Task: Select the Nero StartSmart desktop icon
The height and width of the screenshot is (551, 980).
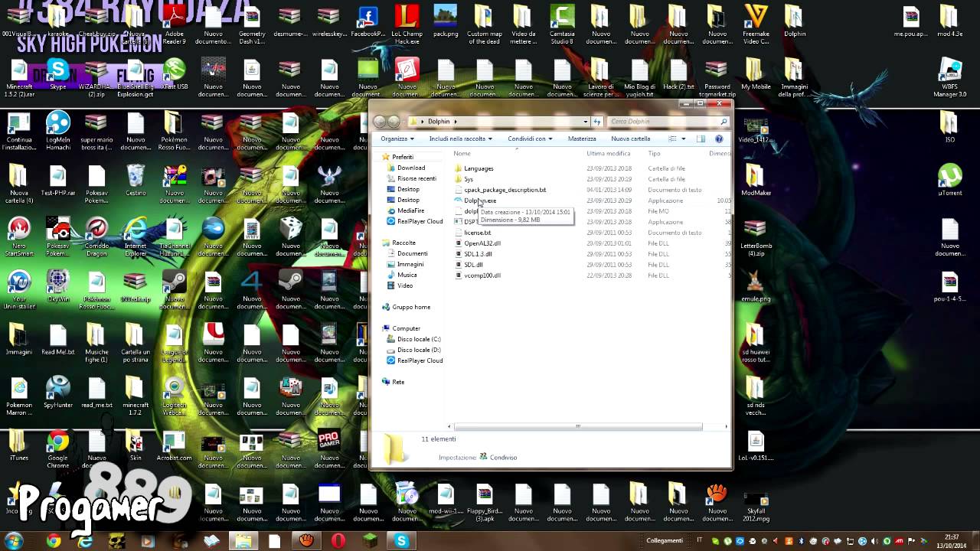Action: pyautogui.click(x=19, y=237)
